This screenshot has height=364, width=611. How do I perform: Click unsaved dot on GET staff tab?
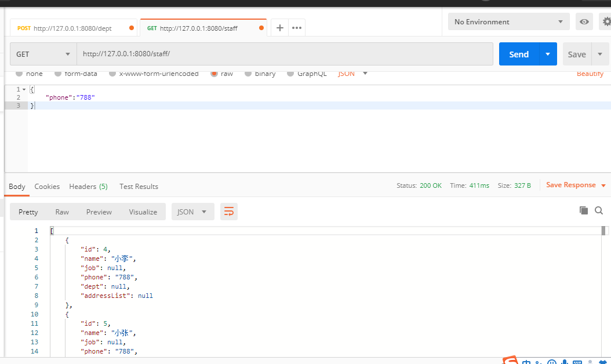click(x=261, y=28)
